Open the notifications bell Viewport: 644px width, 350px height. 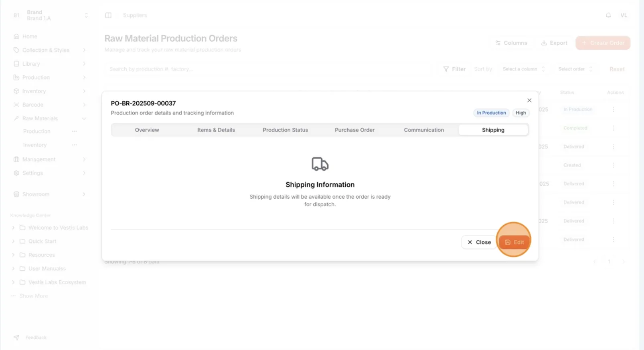pos(608,15)
